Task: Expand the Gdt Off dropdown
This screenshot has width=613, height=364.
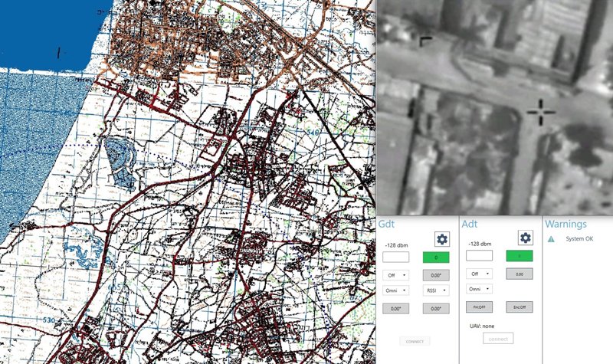Action: pyautogui.click(x=395, y=274)
